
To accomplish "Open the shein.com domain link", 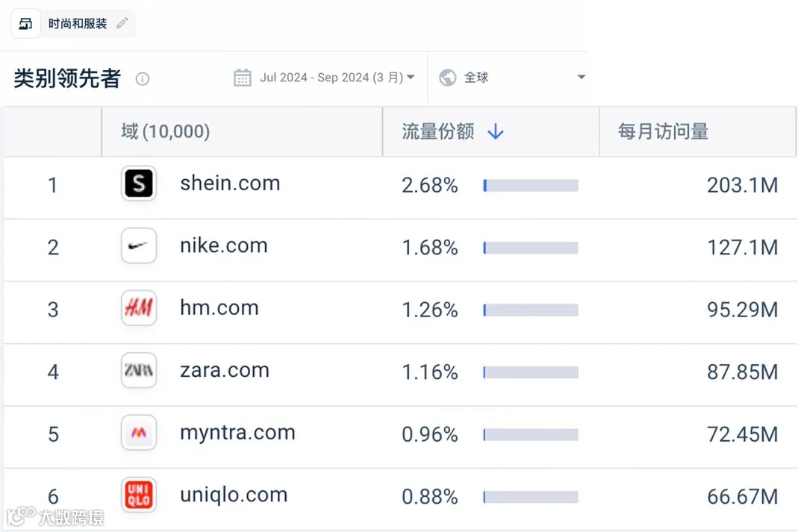I will point(230,184).
